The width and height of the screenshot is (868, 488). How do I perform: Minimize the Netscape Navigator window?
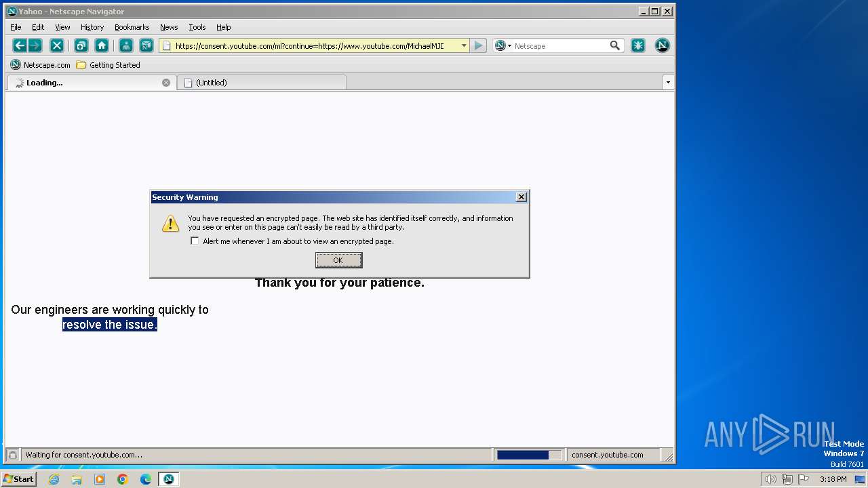pyautogui.click(x=644, y=11)
